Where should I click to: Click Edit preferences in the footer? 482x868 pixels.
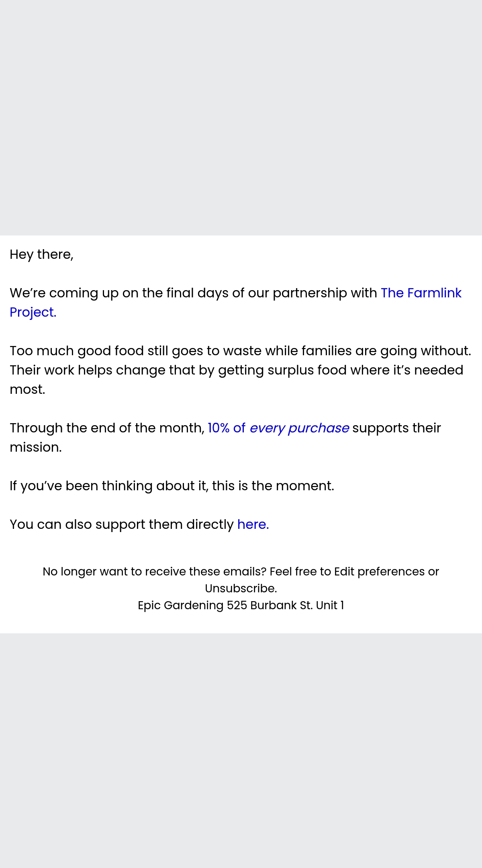click(x=379, y=571)
